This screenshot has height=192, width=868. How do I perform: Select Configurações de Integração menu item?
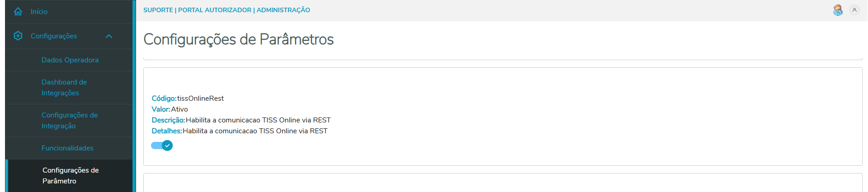[70, 121]
